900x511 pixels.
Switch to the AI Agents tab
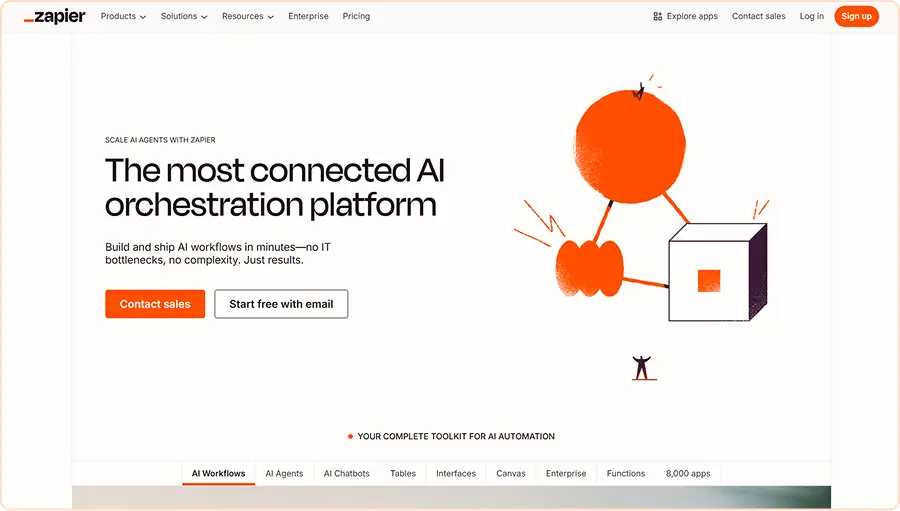[284, 473]
